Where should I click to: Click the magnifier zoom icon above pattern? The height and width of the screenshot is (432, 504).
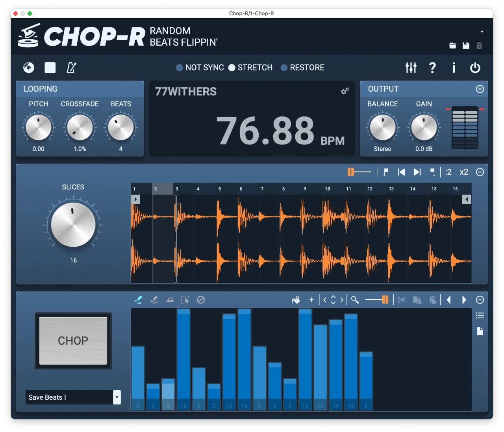355,300
